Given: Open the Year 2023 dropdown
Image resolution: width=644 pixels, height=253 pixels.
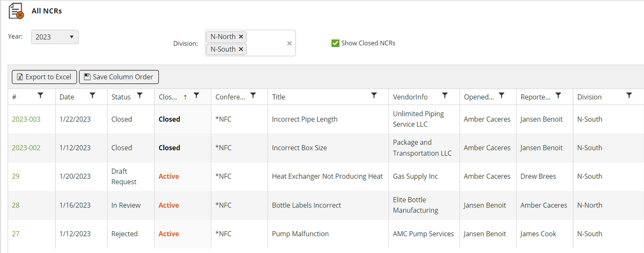Looking at the screenshot, I should 55,37.
